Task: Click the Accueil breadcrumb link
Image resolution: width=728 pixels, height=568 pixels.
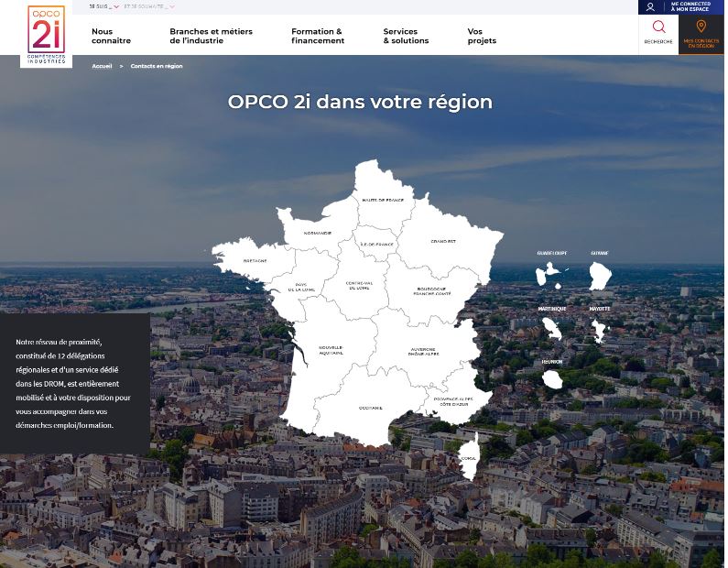Action: [102, 66]
